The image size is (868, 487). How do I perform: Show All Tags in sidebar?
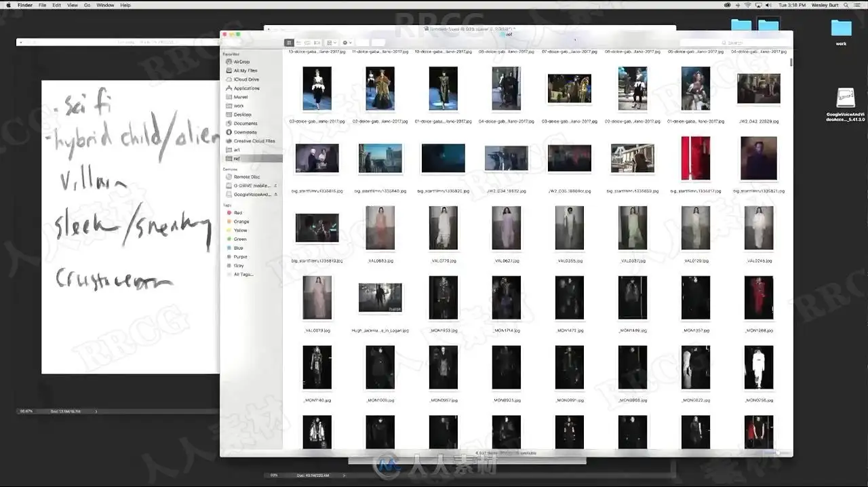pos(243,275)
